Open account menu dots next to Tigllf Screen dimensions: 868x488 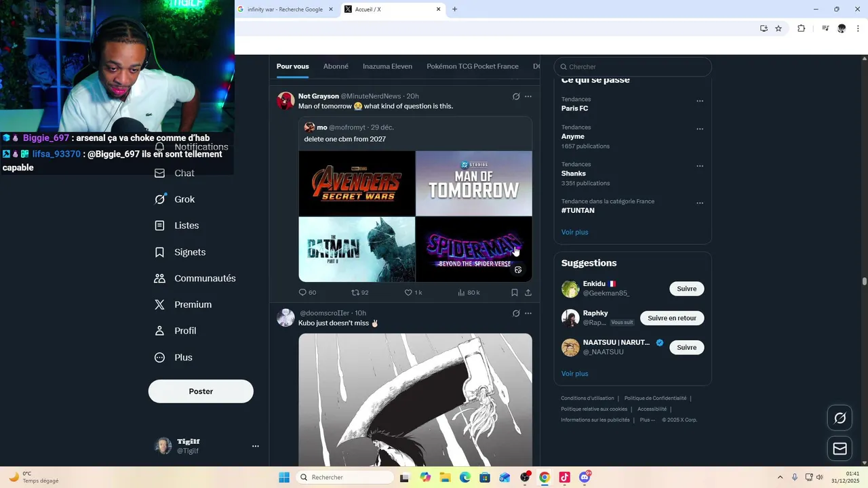[256, 446]
